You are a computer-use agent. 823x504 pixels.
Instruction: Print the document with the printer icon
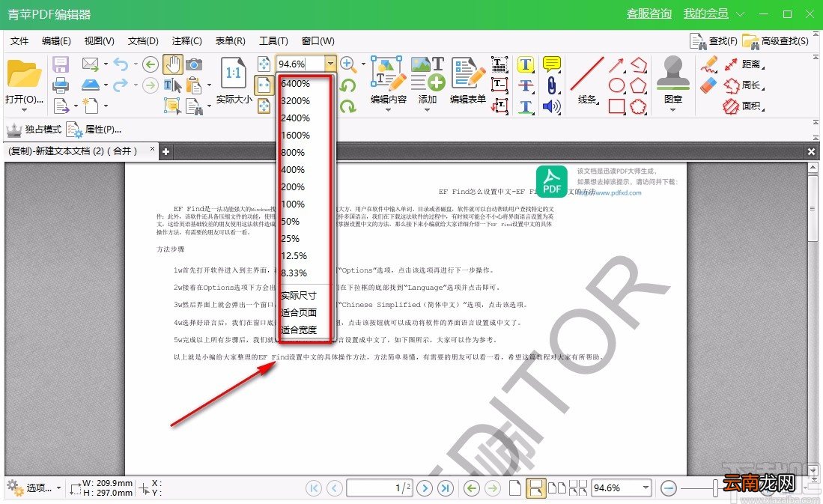click(61, 85)
